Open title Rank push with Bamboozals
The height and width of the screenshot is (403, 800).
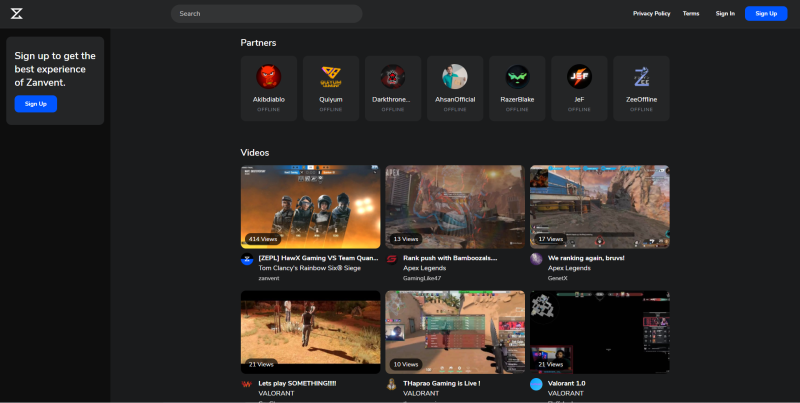point(450,258)
